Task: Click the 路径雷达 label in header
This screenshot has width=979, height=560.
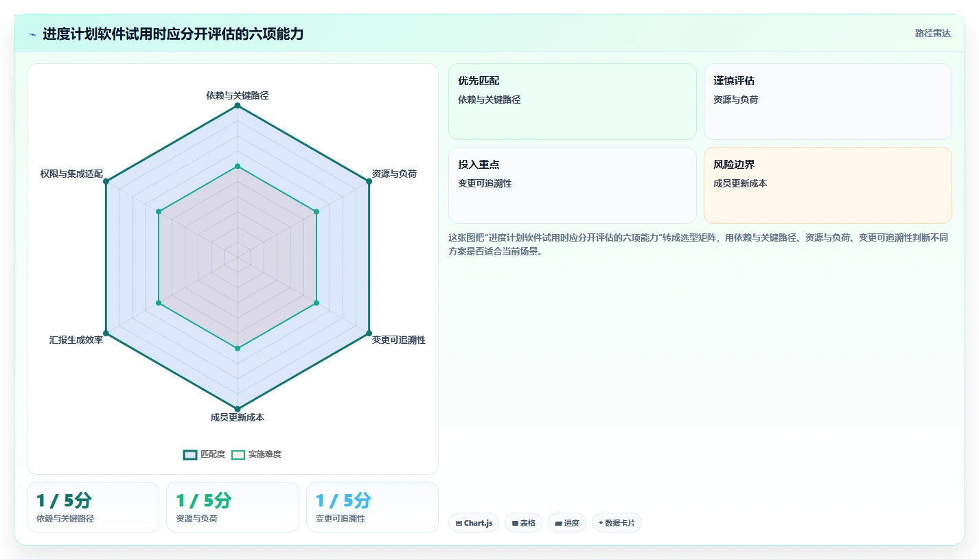Action: tap(933, 33)
